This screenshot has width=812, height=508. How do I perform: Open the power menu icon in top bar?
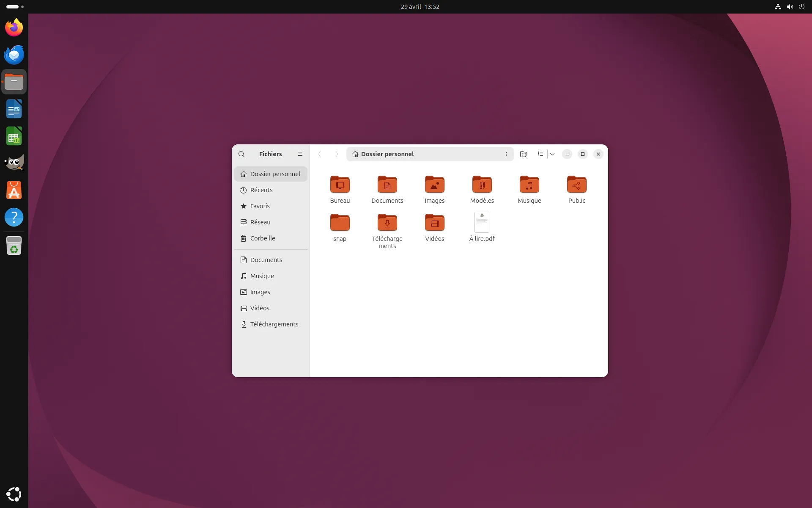click(801, 7)
